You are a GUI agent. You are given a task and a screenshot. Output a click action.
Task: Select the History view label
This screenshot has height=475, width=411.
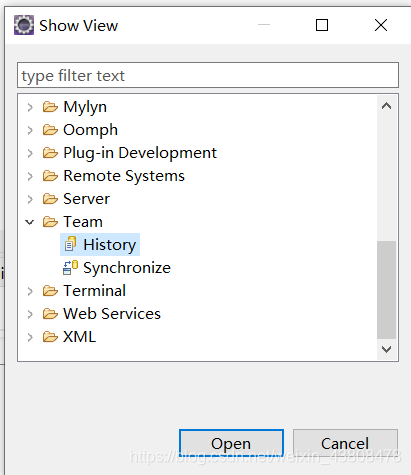pos(110,245)
